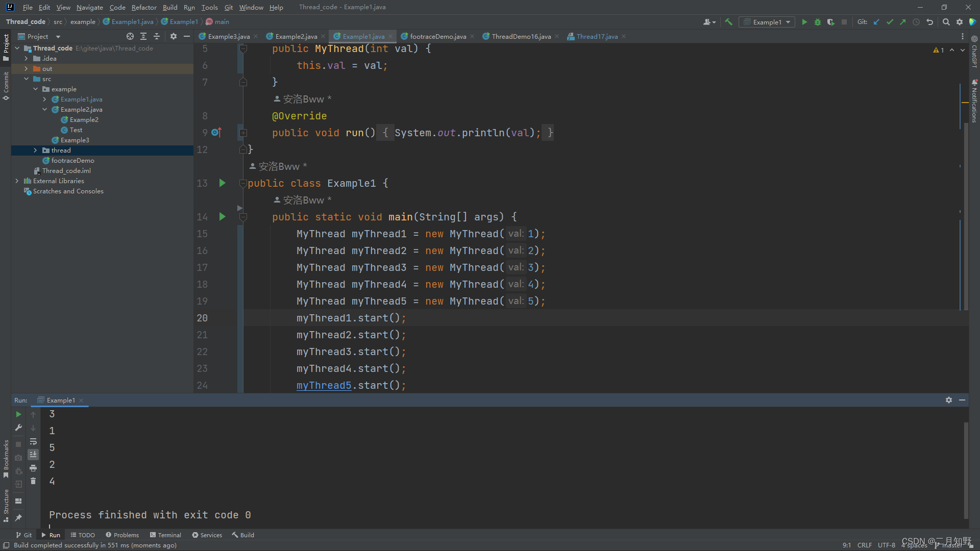The height and width of the screenshot is (551, 980).
Task: Click the UTF-8 encoding in status bar
Action: pos(887,545)
